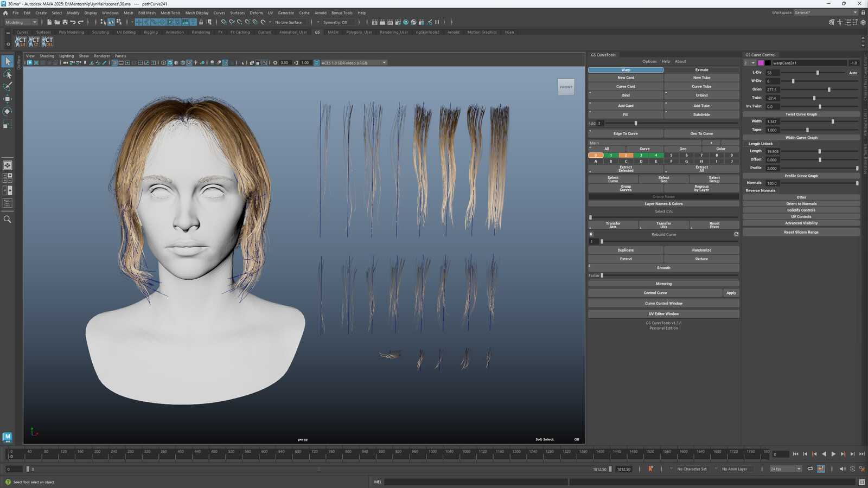Click the GS shelf CT UI icon
This screenshot has width=868, height=488.
[x=21, y=41]
